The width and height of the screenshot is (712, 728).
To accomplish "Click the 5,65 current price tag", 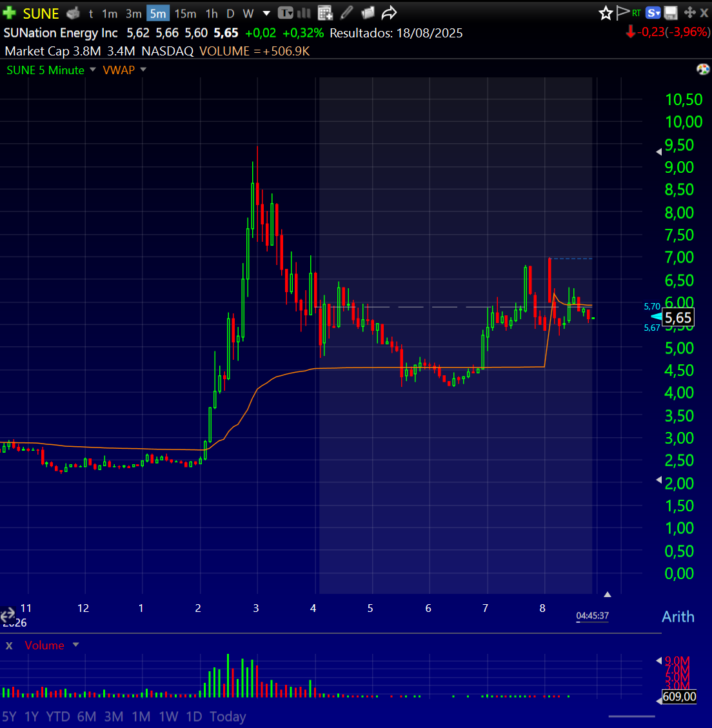I will pos(678,317).
